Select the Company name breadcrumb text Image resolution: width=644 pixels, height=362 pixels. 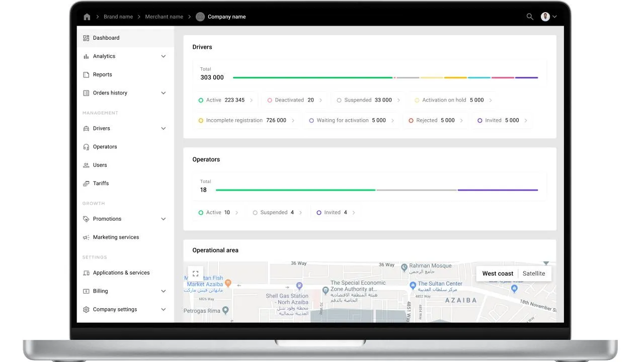pyautogui.click(x=227, y=17)
